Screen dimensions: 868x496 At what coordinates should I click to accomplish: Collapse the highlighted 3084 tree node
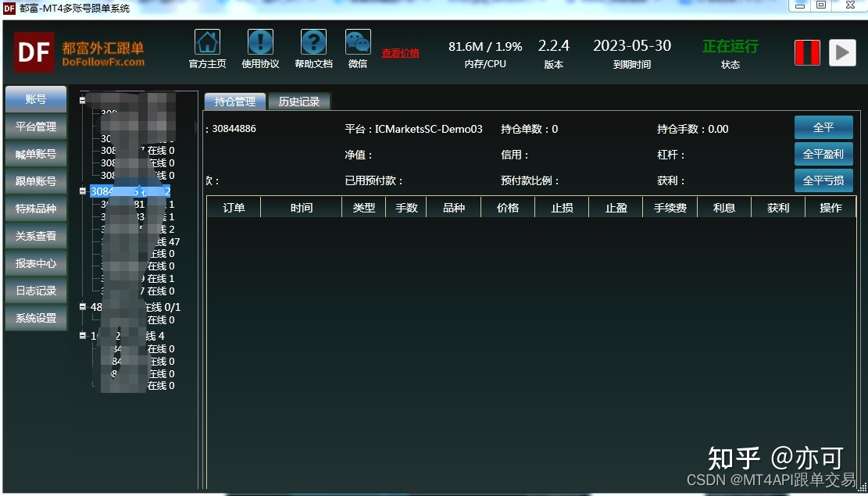click(x=83, y=191)
